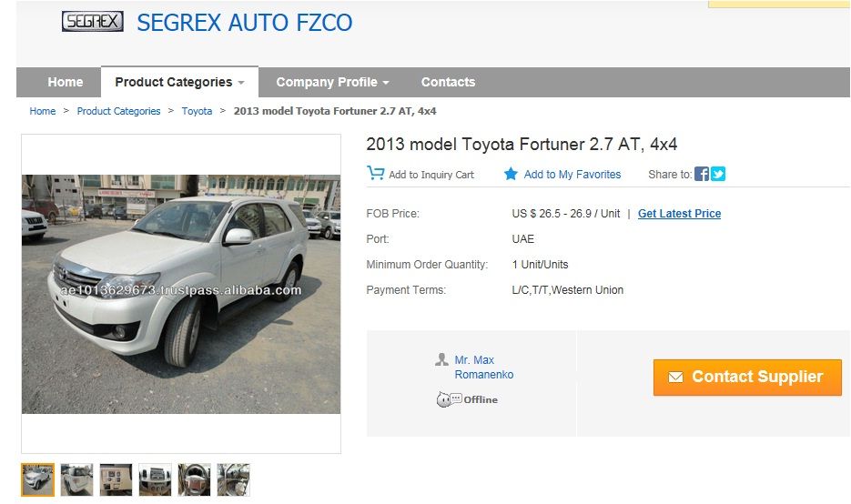Open the Contacts tab
Viewport: 851px width, 504px height.
448,82
